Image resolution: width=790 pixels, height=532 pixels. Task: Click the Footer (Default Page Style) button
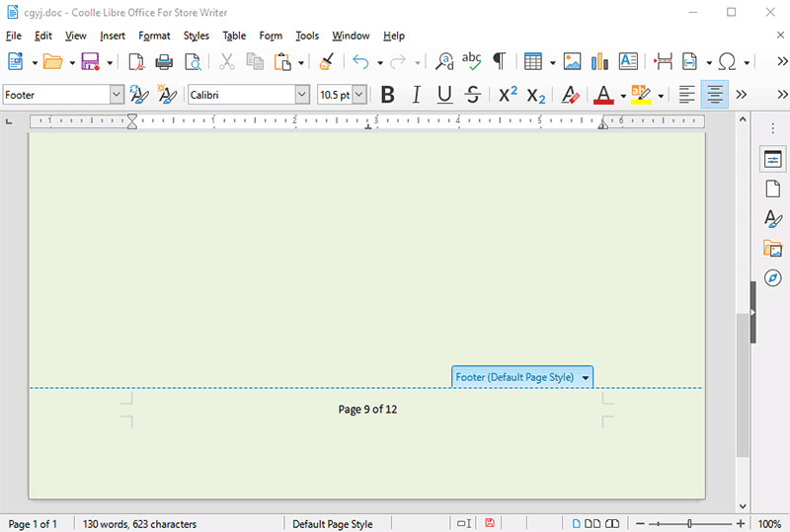click(x=515, y=377)
